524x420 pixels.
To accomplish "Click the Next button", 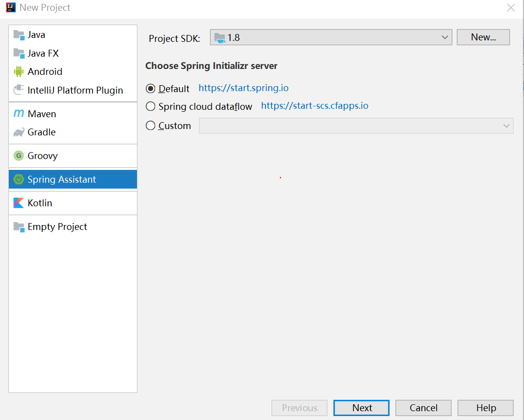I will click(361, 408).
